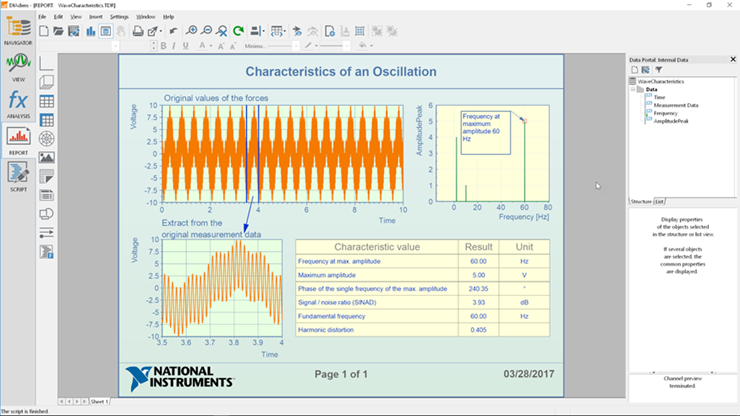740x416 pixels.
Task: Open the Insert menu
Action: point(95,17)
